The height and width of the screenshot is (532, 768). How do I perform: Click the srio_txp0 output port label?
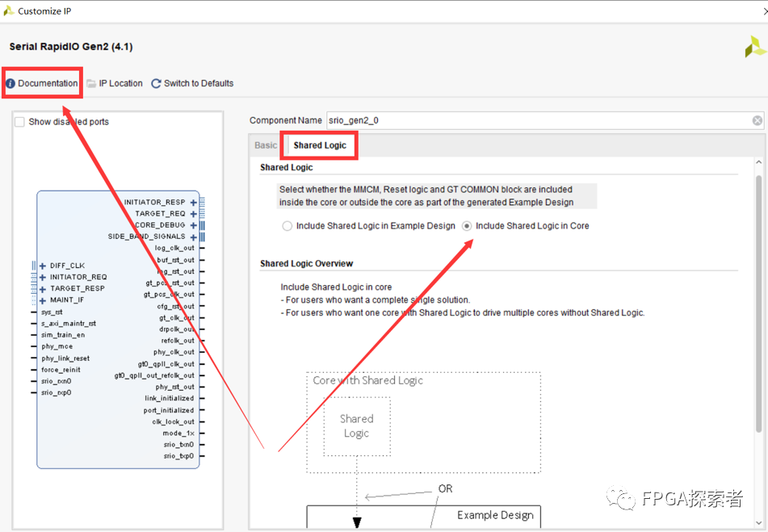178,456
